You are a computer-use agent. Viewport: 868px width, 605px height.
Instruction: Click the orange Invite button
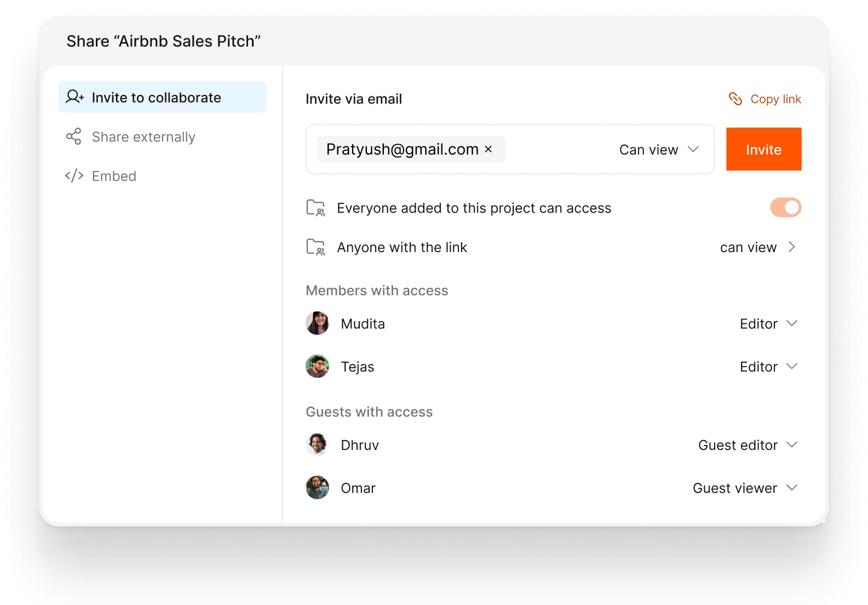pyautogui.click(x=763, y=149)
